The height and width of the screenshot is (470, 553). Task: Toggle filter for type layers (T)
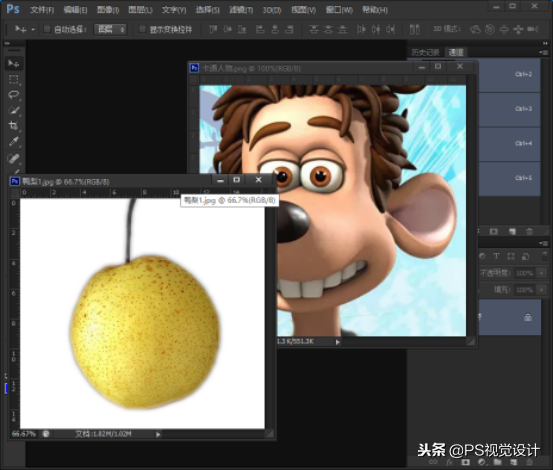pyautogui.click(x=496, y=256)
